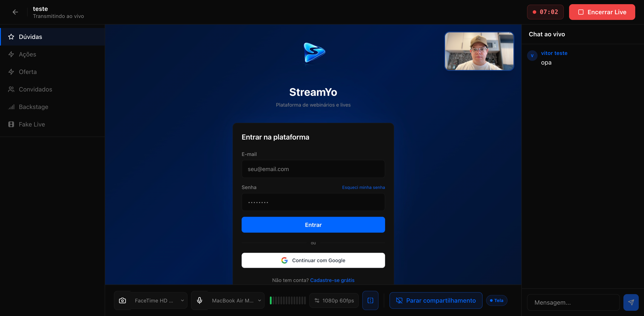
Task: Click the red recording timer indicator
Action: coord(545,12)
